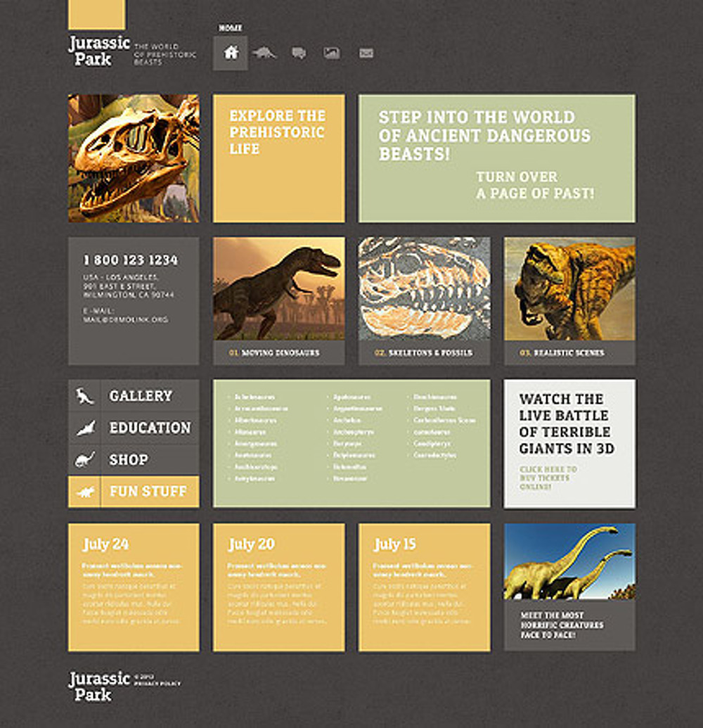
Task: Click the Jurassic Park footer logo
Action: coord(99,687)
